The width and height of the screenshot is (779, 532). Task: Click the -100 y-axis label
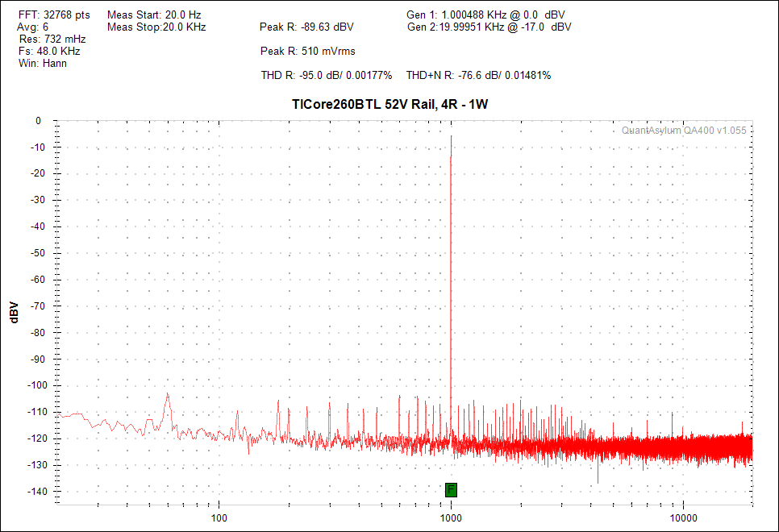click(x=37, y=385)
